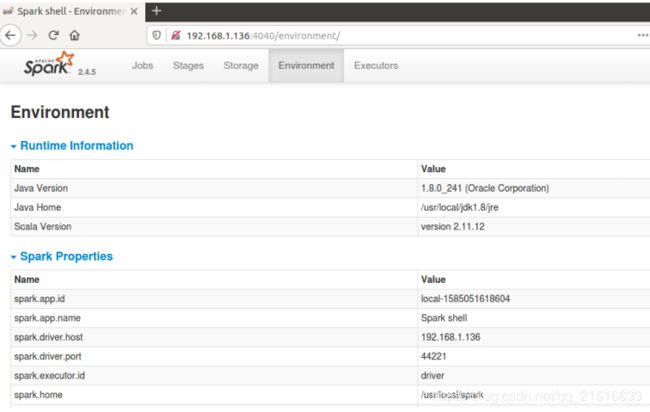Click the version 2.11.12 value
The height and width of the screenshot is (412, 650).
453,226
